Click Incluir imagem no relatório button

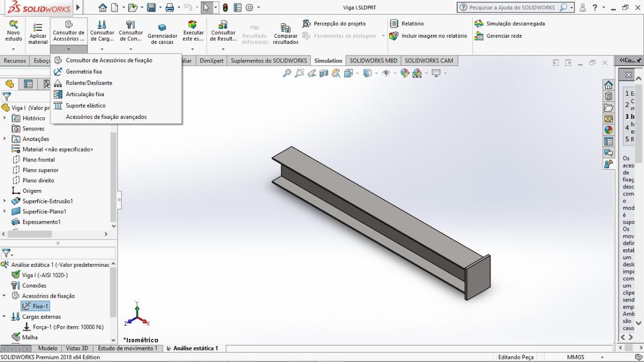pos(434,36)
